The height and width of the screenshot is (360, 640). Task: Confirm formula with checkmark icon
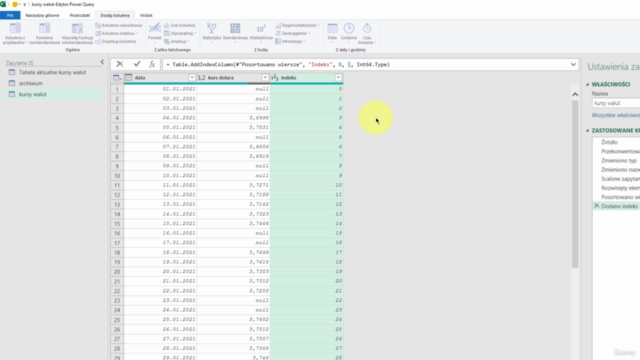(137, 64)
